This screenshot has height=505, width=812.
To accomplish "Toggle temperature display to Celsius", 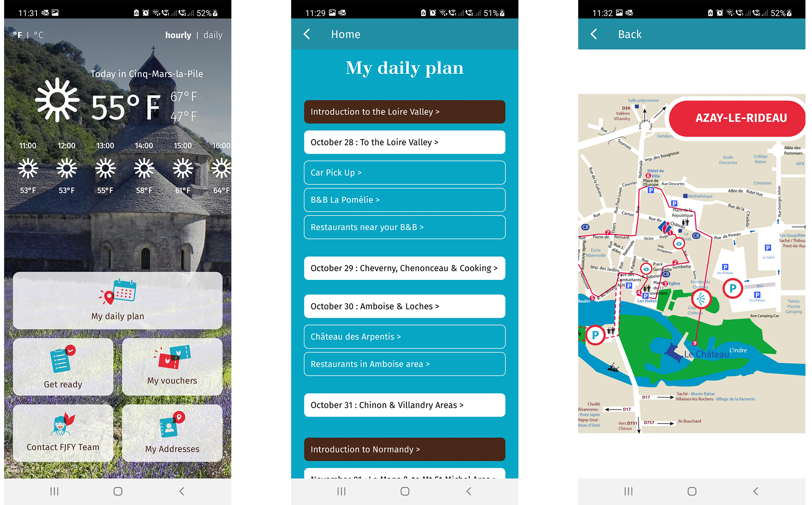I will point(43,34).
